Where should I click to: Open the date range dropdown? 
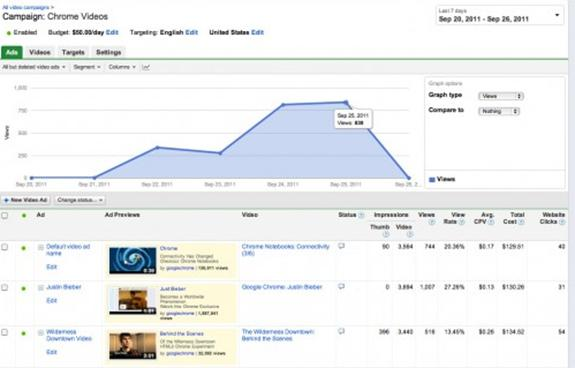[499, 15]
